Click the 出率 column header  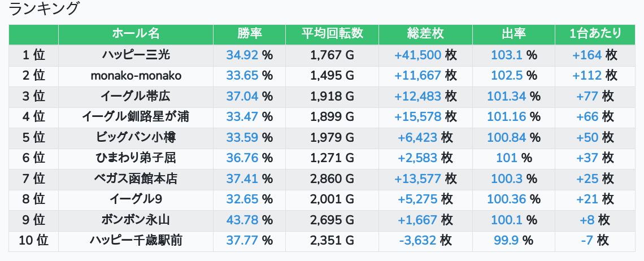514,34
